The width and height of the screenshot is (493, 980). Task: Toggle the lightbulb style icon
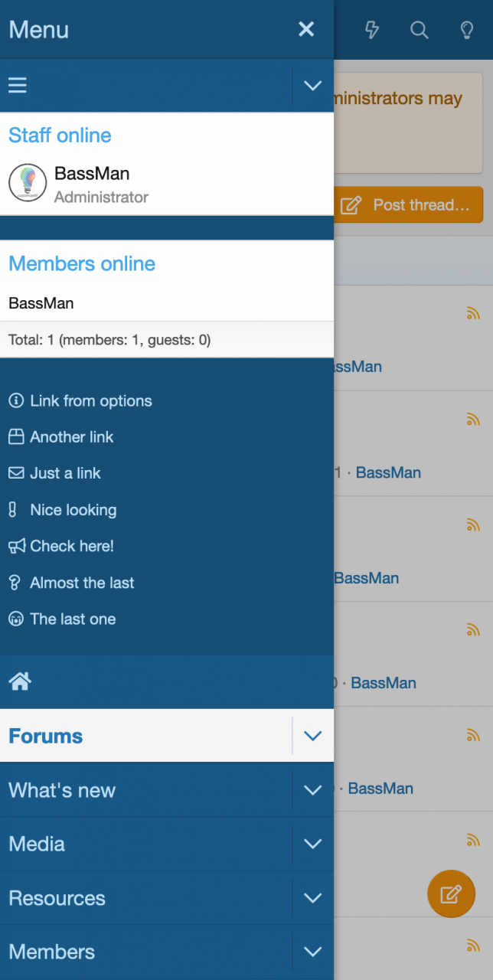click(466, 30)
